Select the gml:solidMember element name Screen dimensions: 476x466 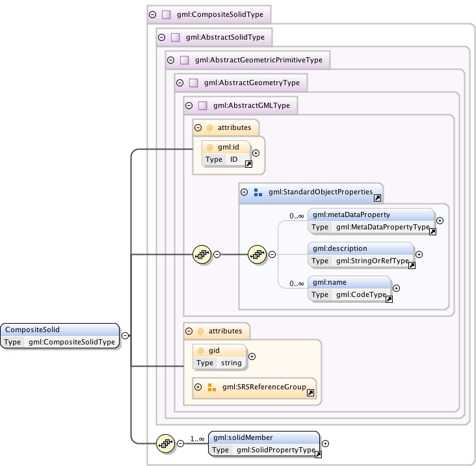pyautogui.click(x=243, y=437)
